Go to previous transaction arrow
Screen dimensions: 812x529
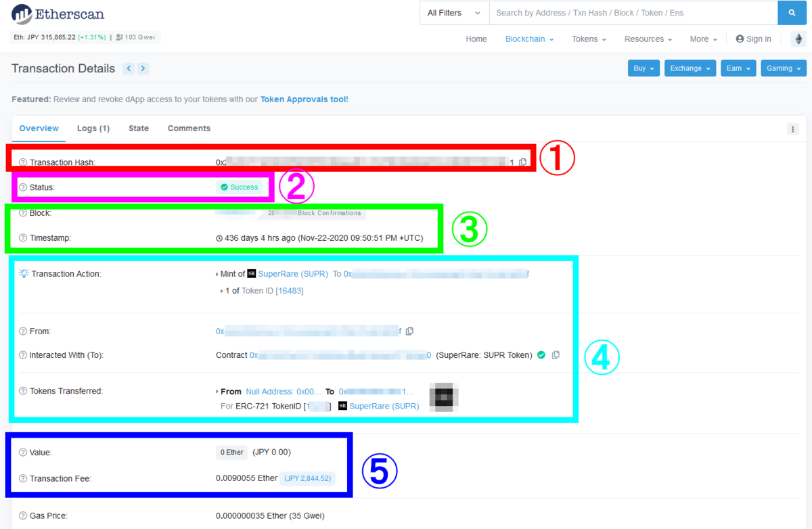click(128, 68)
